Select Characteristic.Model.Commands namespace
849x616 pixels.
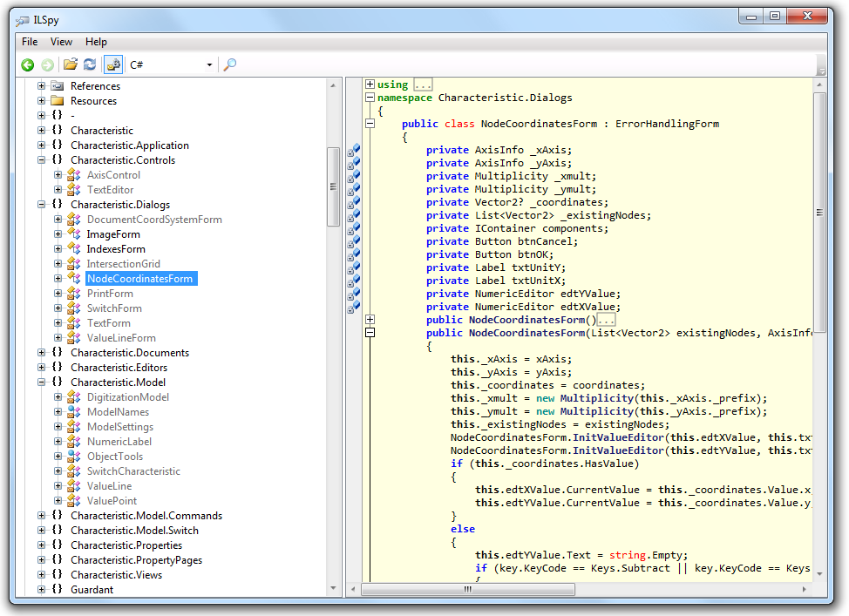click(146, 515)
